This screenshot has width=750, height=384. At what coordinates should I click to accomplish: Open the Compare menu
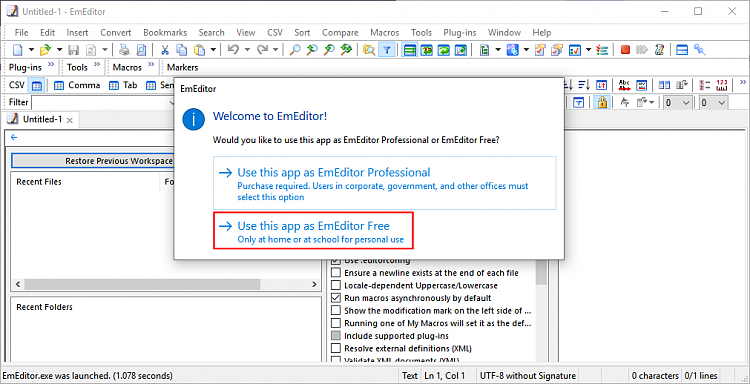click(340, 33)
